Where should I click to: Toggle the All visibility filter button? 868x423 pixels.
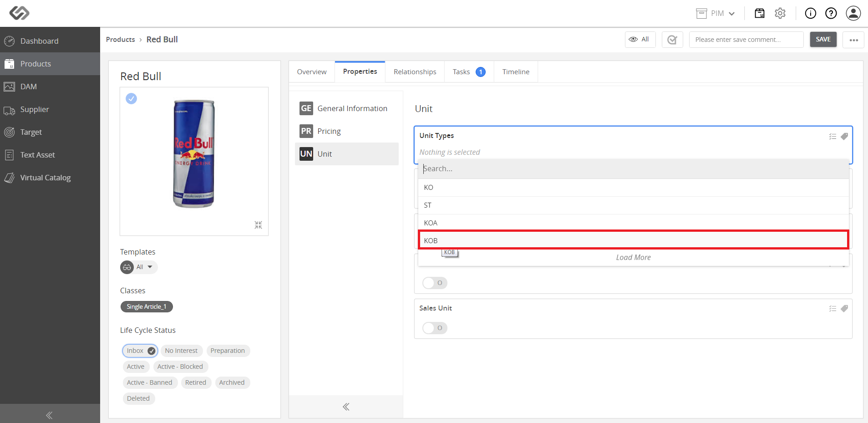[x=640, y=40]
